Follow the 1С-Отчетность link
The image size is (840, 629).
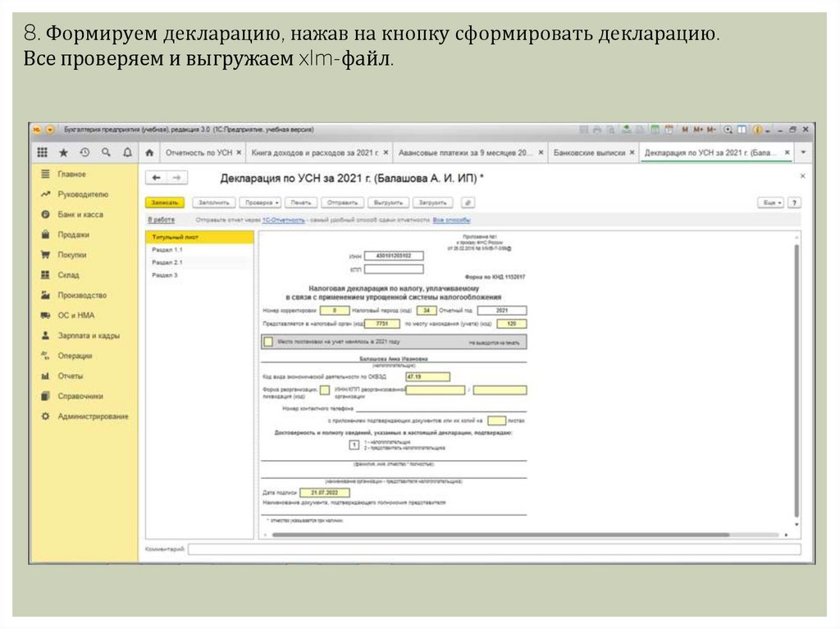coord(285,220)
